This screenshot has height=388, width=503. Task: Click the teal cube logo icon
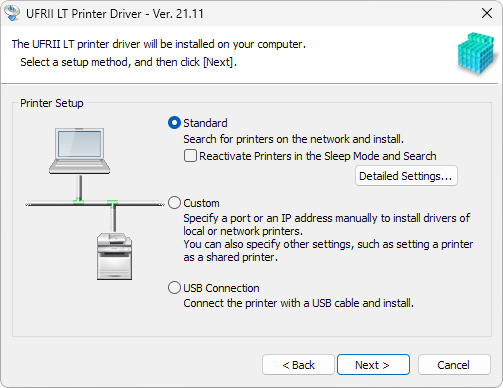476,53
